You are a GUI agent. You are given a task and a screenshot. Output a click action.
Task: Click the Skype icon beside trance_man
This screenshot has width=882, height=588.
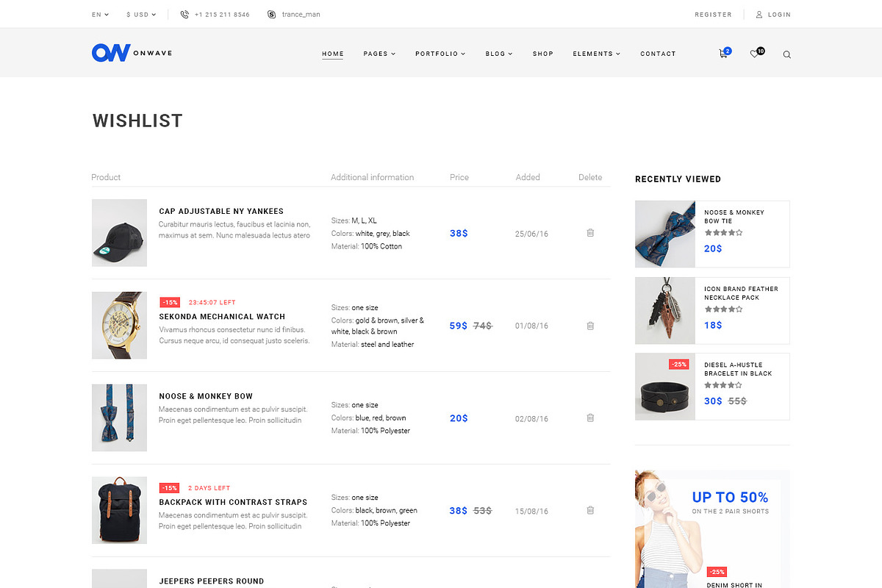272,15
